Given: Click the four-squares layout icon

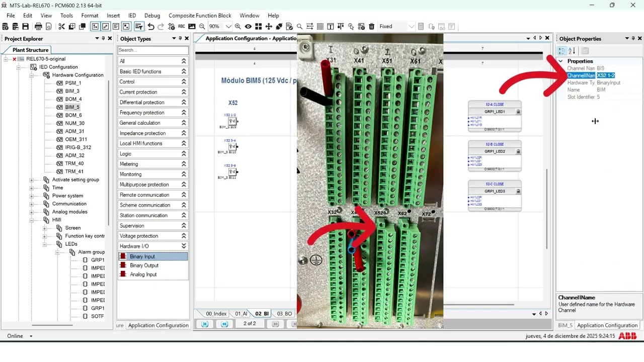Looking at the screenshot, I should click(258, 27).
